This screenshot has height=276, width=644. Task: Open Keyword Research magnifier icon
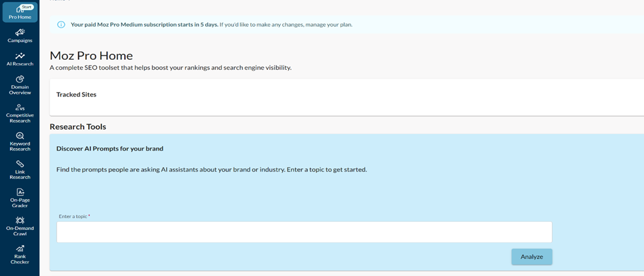tap(20, 135)
